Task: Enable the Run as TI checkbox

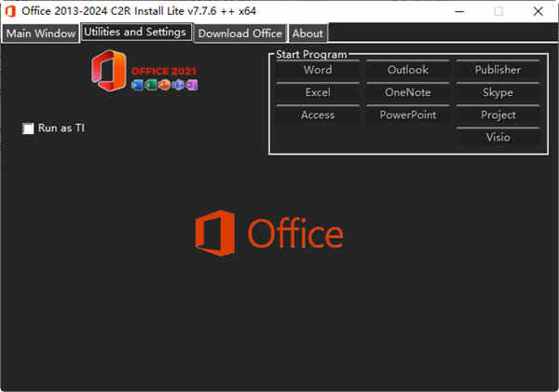Action: coord(28,128)
